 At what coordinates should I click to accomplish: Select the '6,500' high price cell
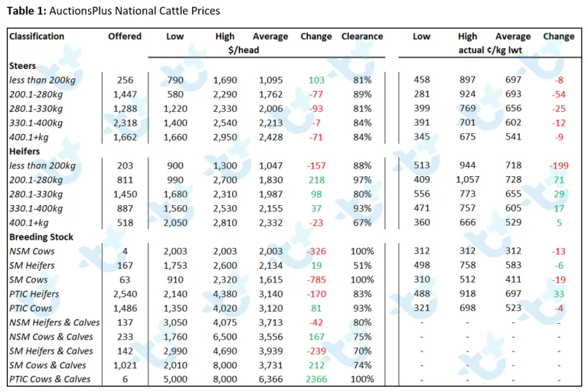coord(225,336)
